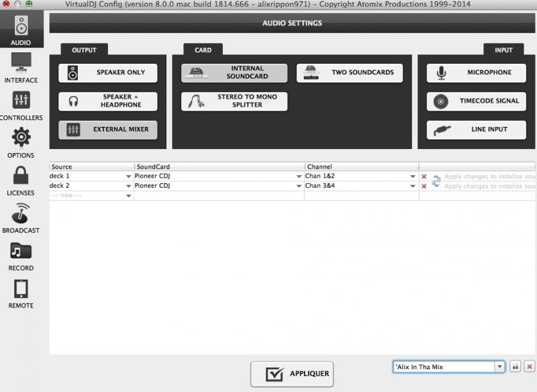Click the refresh arrows icon

pos(436,181)
